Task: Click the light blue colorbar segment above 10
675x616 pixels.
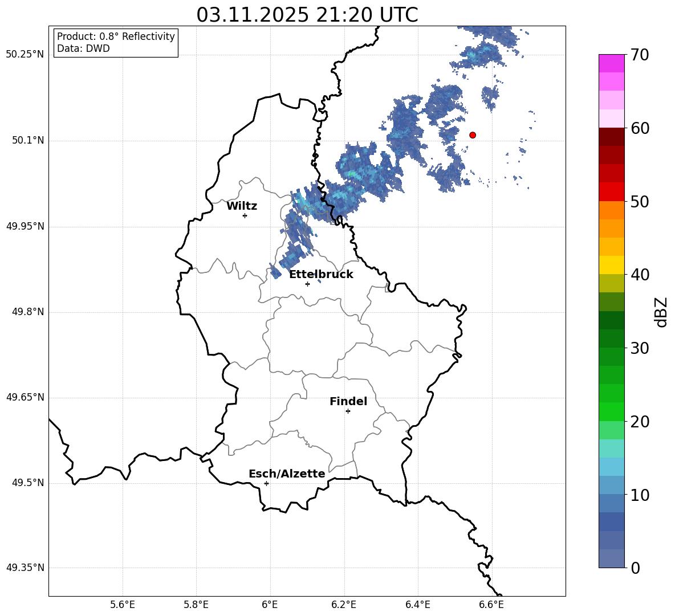Action: (612, 486)
